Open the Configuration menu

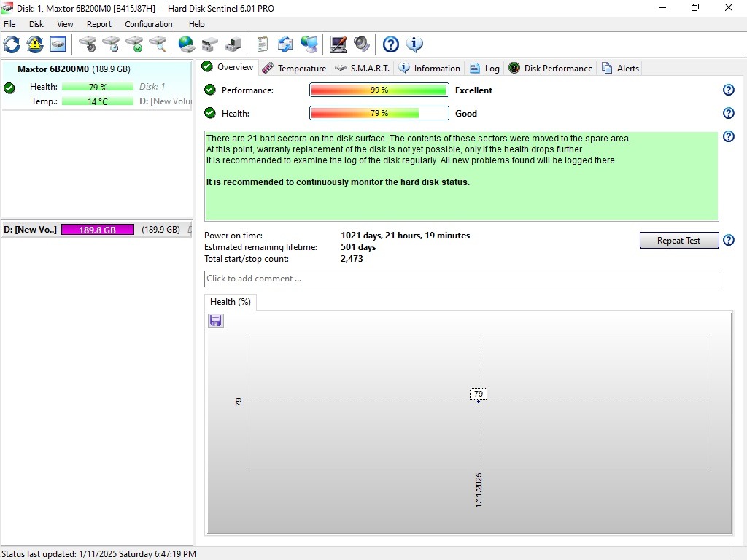click(148, 24)
